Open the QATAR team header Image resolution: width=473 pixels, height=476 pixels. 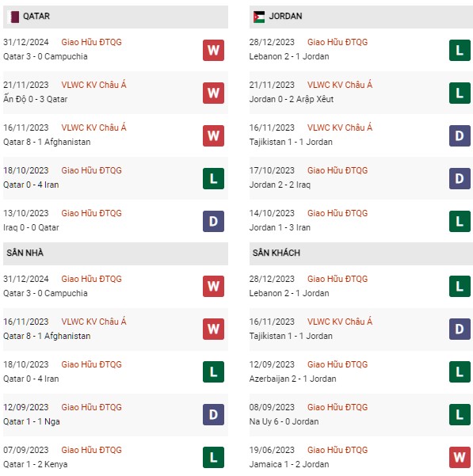click(116, 17)
